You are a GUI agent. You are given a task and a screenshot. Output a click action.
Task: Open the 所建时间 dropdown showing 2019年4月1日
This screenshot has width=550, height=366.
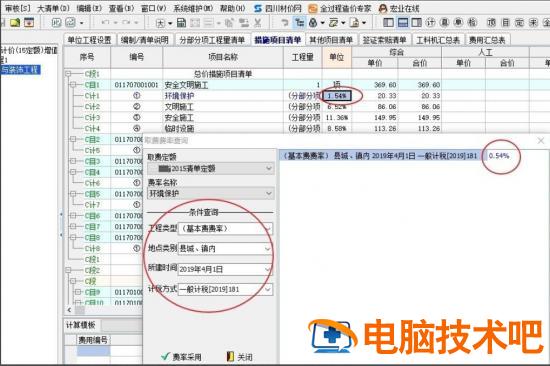225,269
